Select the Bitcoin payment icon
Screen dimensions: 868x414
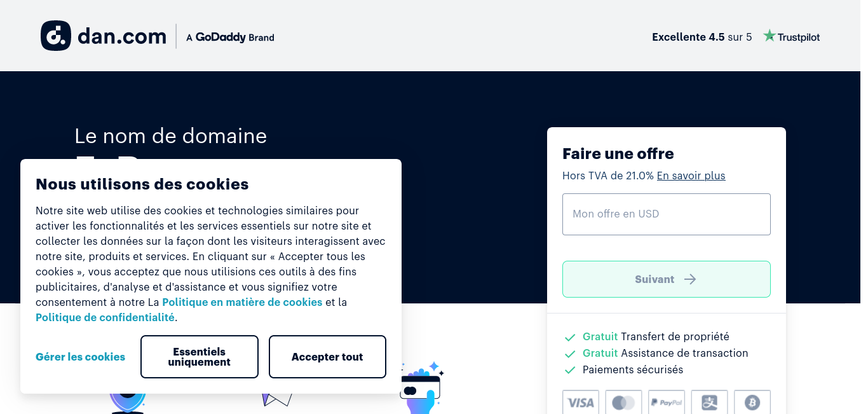coord(752,403)
